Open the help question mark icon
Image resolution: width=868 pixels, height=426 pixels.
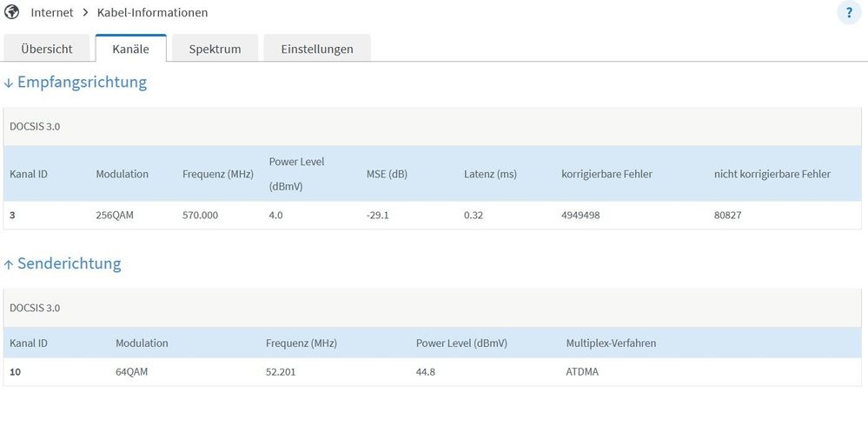pos(847,13)
